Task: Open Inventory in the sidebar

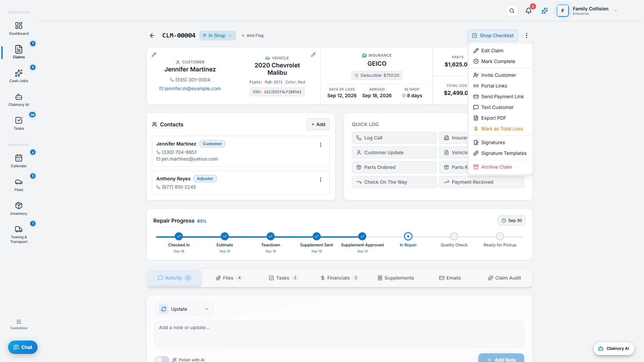Action: (x=19, y=209)
